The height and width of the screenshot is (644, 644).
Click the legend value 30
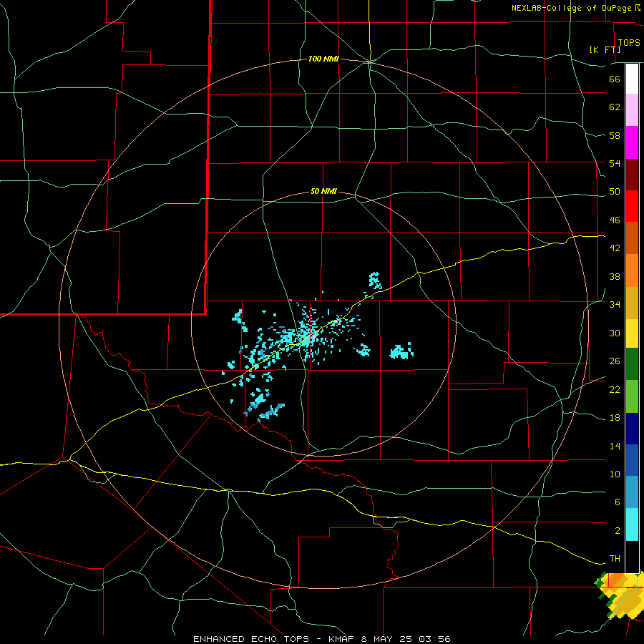(x=615, y=333)
